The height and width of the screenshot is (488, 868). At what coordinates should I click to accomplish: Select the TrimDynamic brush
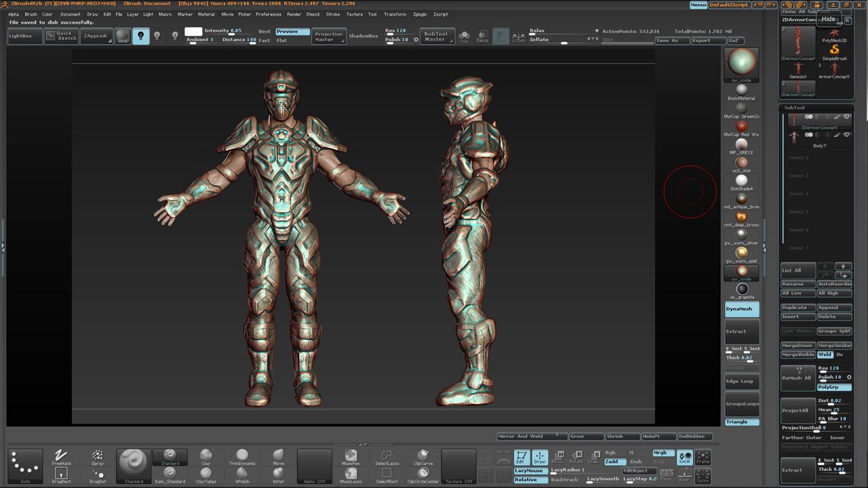pyautogui.click(x=242, y=457)
